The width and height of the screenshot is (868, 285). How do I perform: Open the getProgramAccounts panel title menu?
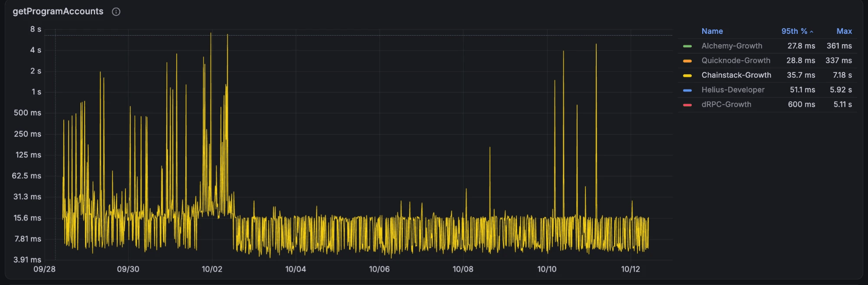point(58,11)
